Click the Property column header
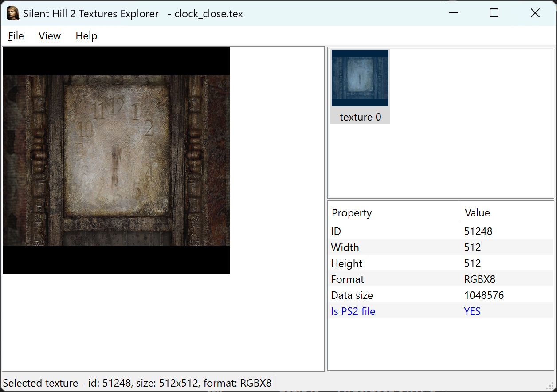The height and width of the screenshot is (392, 557). coord(394,213)
